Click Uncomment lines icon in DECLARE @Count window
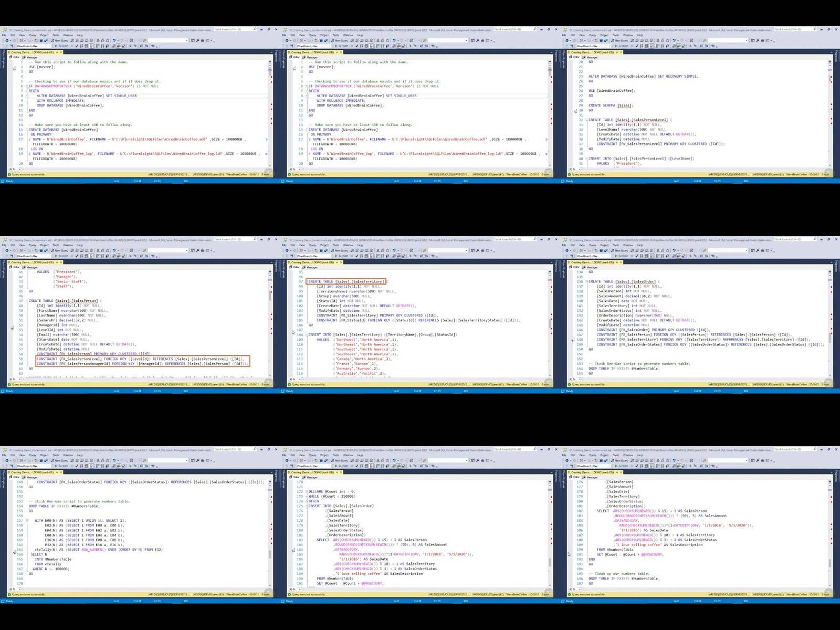Viewport: 840px width, 630px height. click(x=415, y=466)
